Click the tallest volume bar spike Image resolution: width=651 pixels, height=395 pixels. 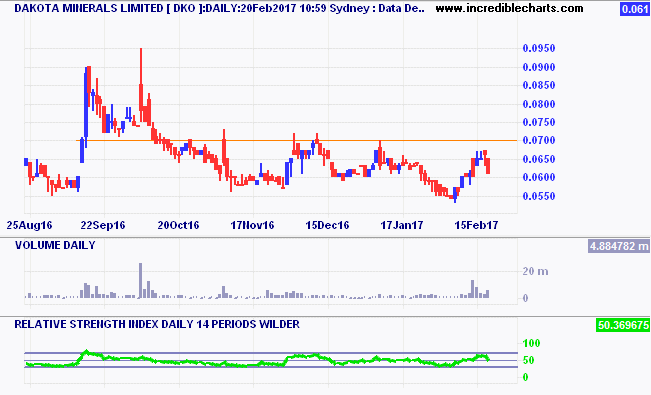pyautogui.click(x=140, y=280)
